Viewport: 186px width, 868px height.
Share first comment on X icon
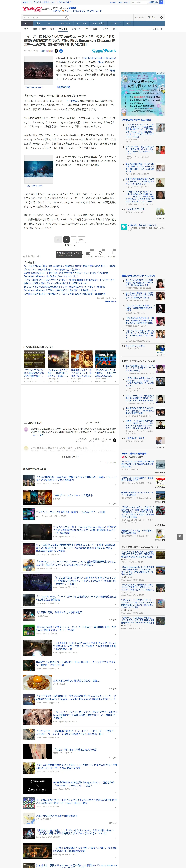point(115,440)
